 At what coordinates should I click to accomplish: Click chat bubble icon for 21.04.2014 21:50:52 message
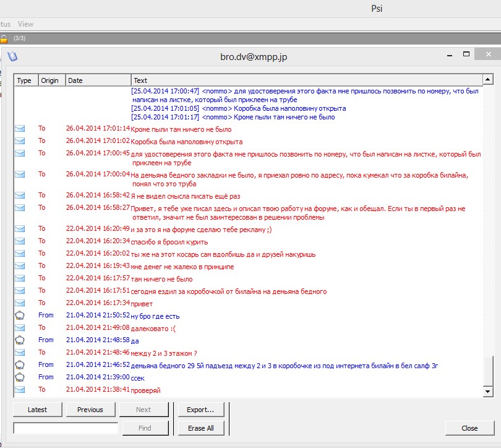(20, 316)
